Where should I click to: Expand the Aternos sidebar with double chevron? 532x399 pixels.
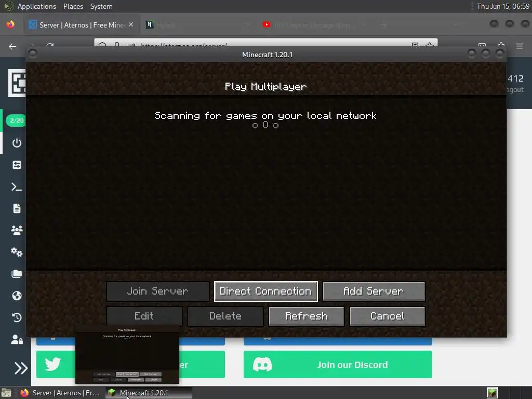pyautogui.click(x=21, y=368)
